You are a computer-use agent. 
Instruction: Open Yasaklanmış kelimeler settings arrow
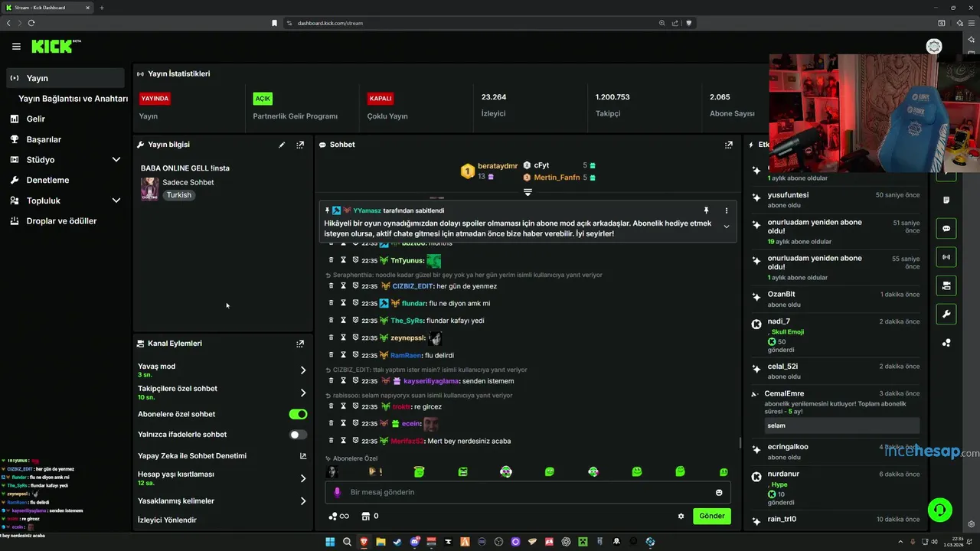point(303,501)
